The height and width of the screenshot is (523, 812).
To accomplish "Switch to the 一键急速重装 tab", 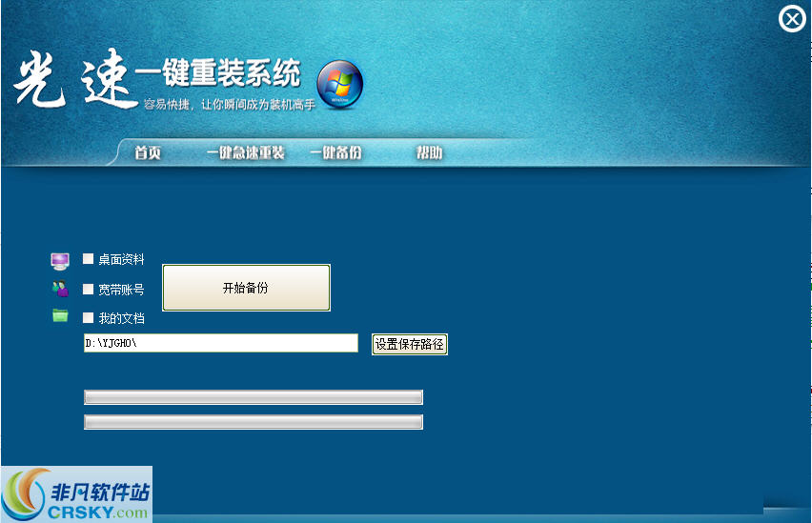I will (x=246, y=152).
